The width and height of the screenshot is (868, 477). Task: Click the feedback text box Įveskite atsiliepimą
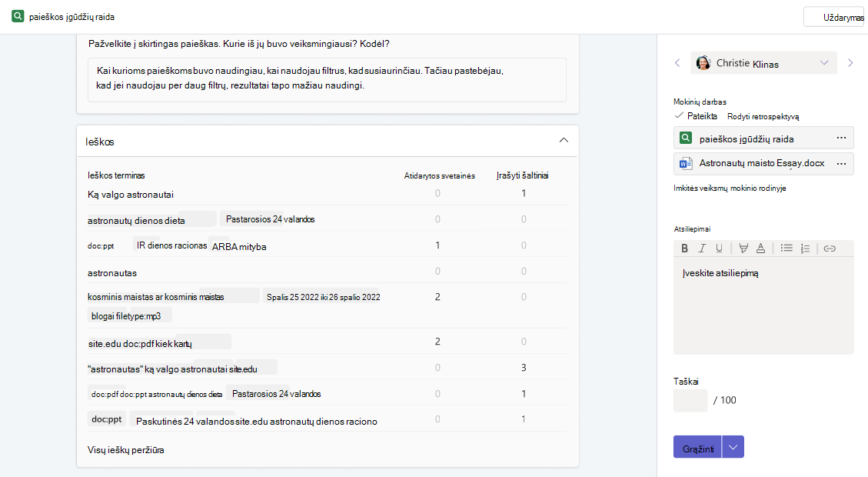tap(763, 305)
